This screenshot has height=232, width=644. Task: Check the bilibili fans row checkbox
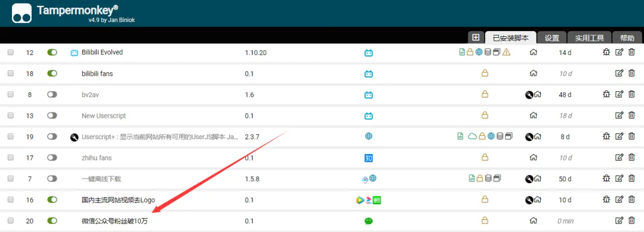pos(10,74)
